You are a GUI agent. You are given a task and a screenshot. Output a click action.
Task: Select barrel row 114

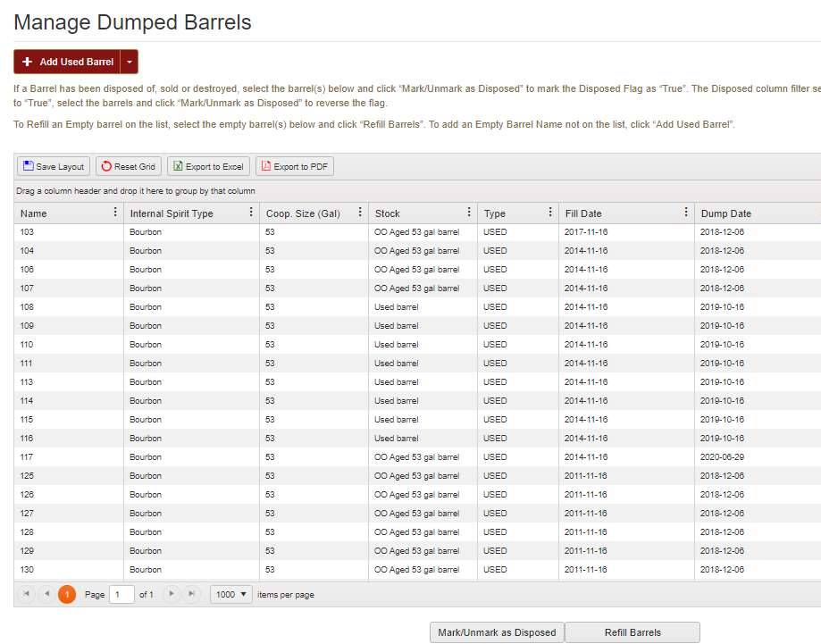pos(417,400)
